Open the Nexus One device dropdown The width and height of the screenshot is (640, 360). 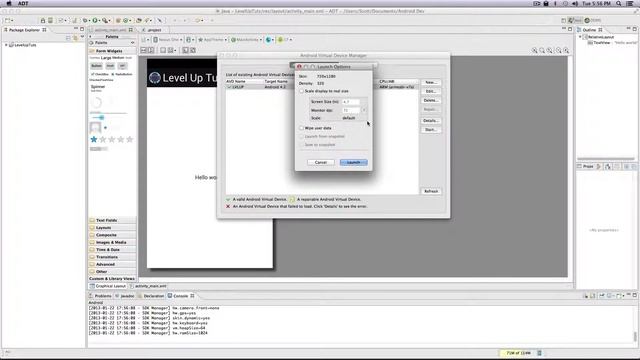[167, 40]
